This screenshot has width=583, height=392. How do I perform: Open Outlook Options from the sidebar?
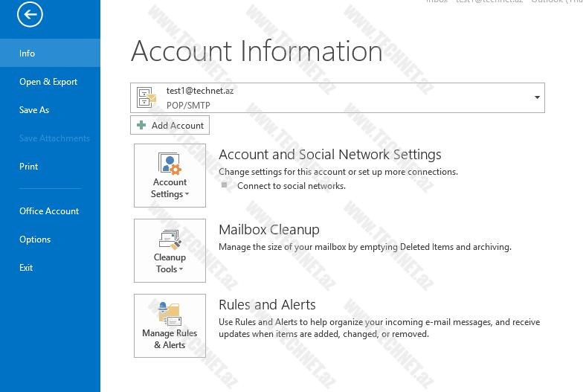point(35,240)
